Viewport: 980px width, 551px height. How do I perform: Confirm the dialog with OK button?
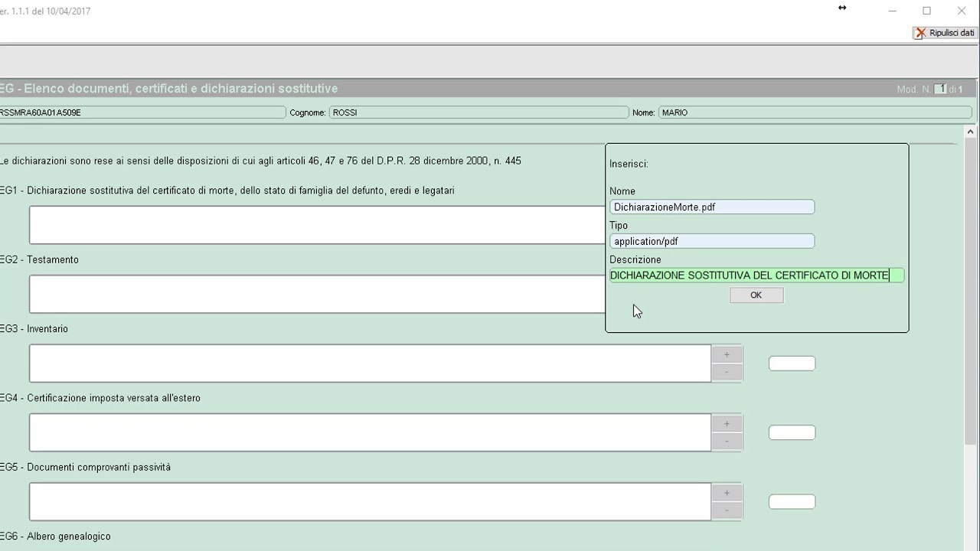coord(756,295)
